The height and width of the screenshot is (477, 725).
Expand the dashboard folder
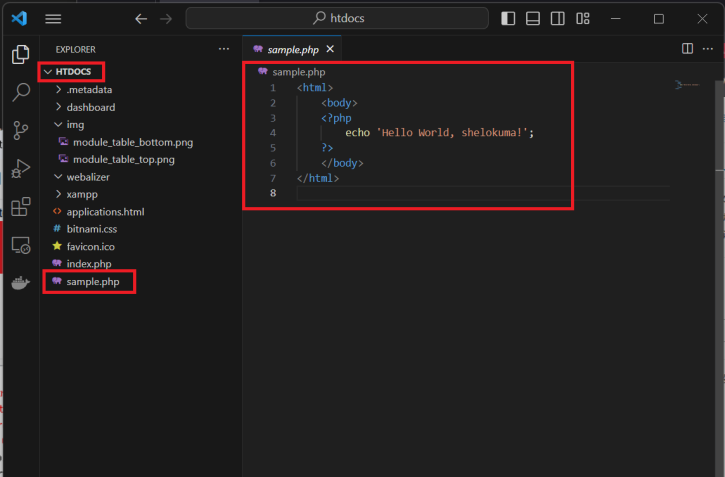[x=90, y=107]
